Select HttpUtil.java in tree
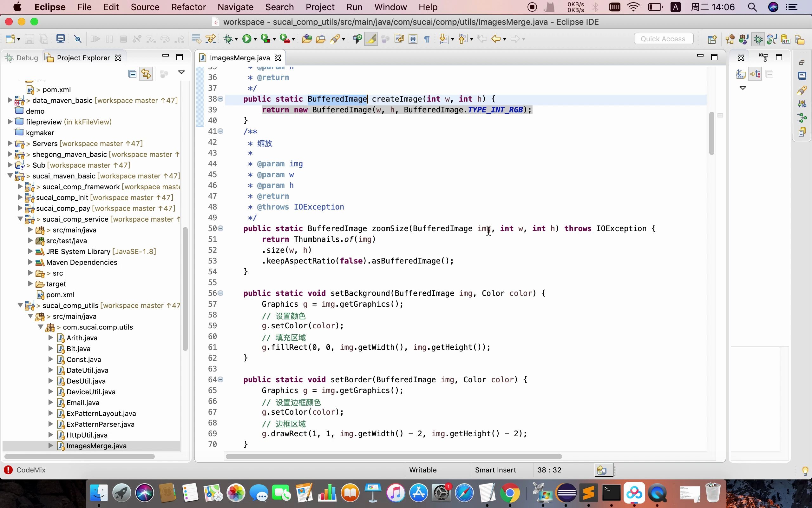Image resolution: width=812 pixels, height=508 pixels. [87, 435]
